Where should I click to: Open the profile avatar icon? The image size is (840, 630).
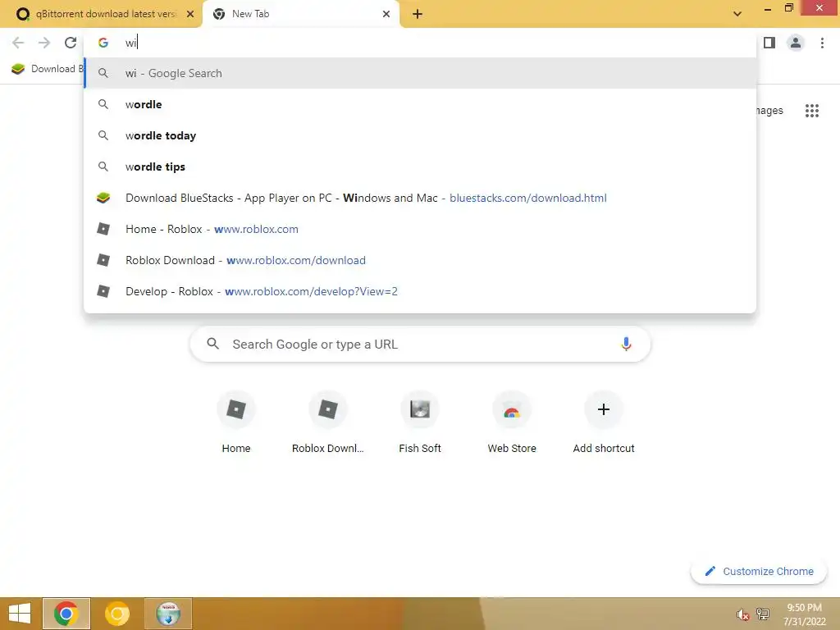pyautogui.click(x=796, y=43)
